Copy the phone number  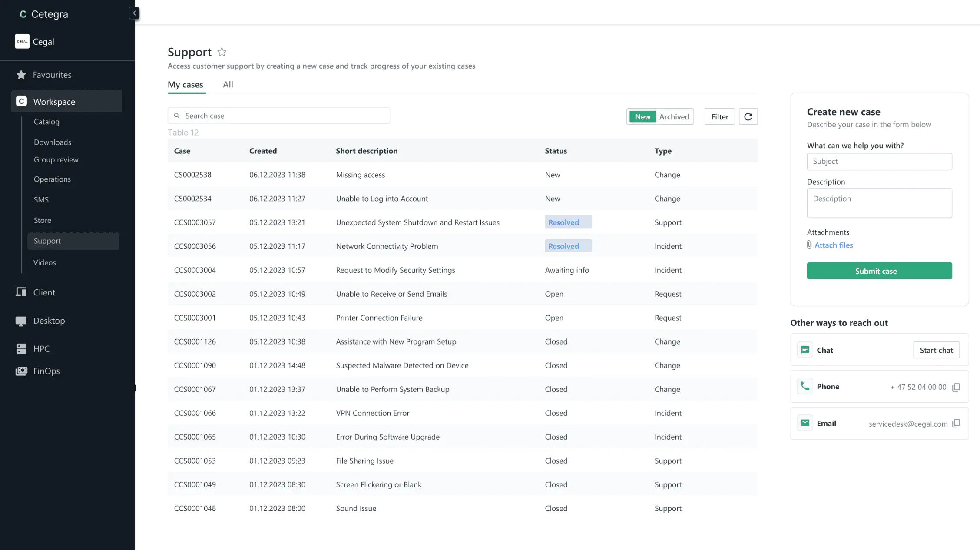pos(956,387)
